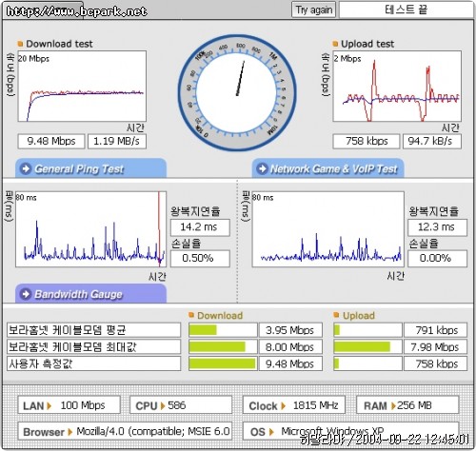Click the Try again button
The image size is (476, 451).
(313, 10)
